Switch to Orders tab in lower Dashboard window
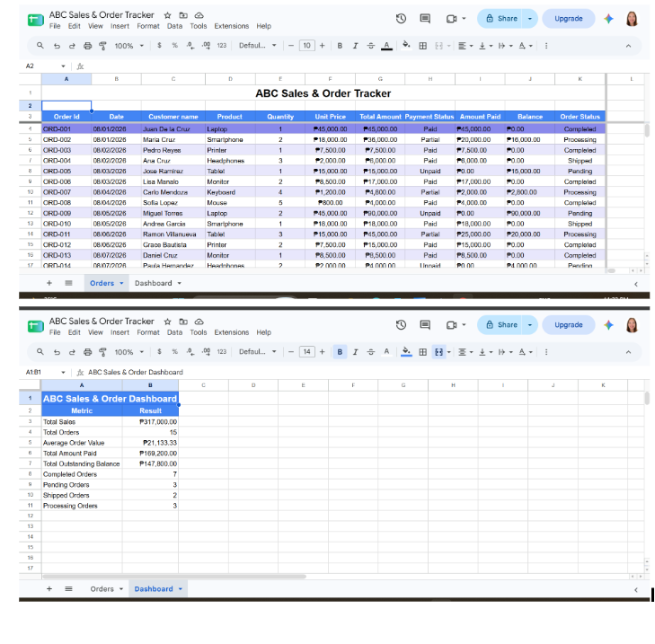The width and height of the screenshot is (655, 644). coord(102,589)
